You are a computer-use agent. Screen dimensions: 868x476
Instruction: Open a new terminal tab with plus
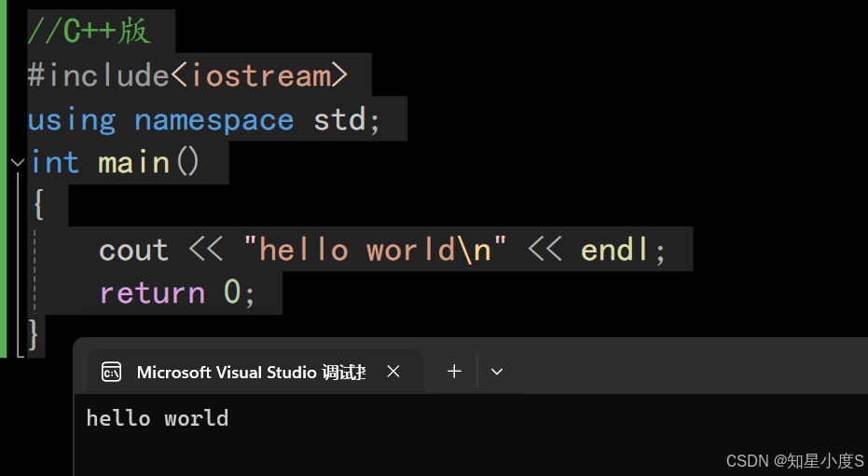454,372
